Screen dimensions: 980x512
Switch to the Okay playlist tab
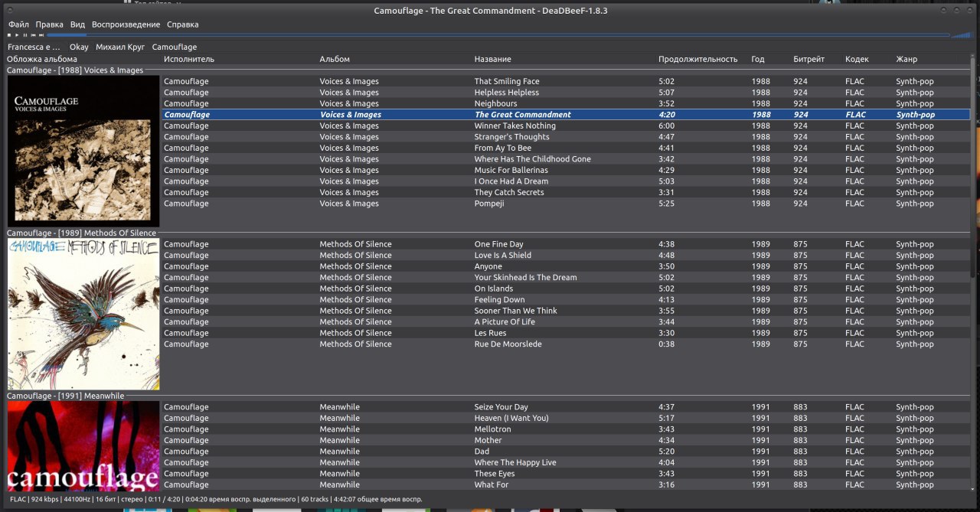pos(79,47)
